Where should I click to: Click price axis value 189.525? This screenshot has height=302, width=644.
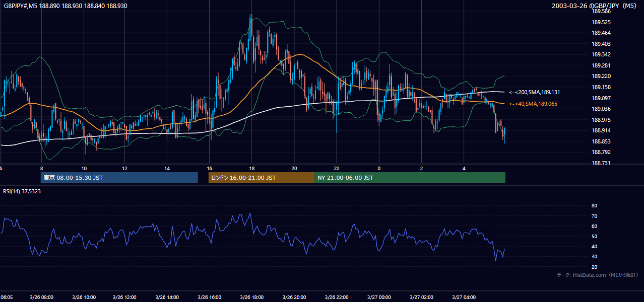[x=601, y=22]
